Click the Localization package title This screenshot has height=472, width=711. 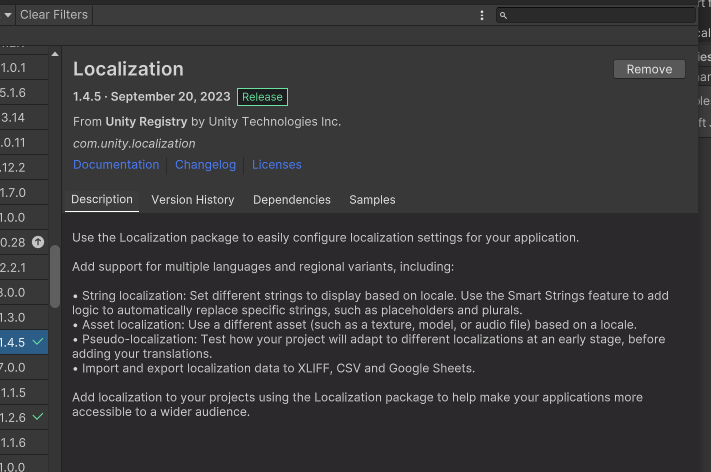click(x=128, y=69)
